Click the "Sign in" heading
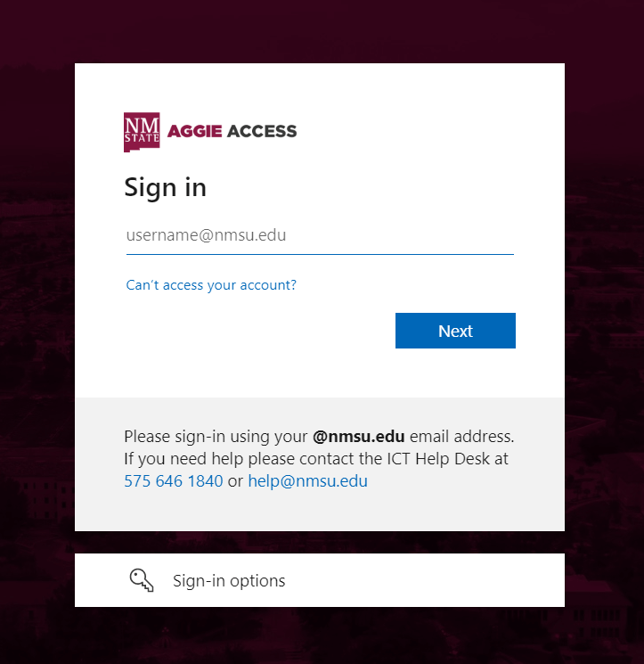The height and width of the screenshot is (664, 644). click(166, 187)
